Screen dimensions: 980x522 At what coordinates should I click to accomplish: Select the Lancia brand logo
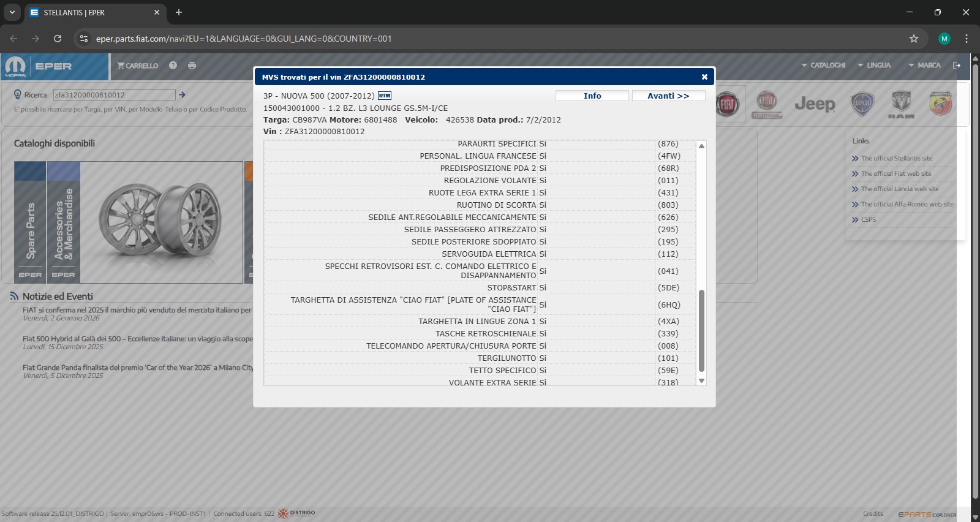click(x=862, y=104)
